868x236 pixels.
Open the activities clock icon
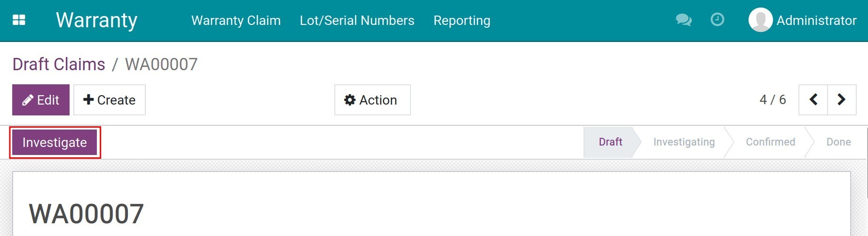tap(717, 20)
